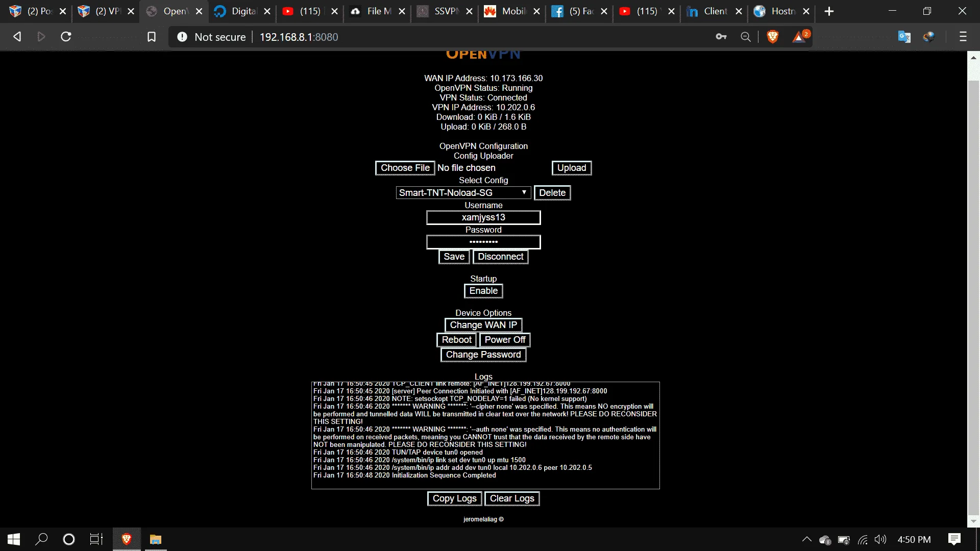The height and width of the screenshot is (551, 980).
Task: Expand the Select Config dropdown
Action: (x=463, y=193)
